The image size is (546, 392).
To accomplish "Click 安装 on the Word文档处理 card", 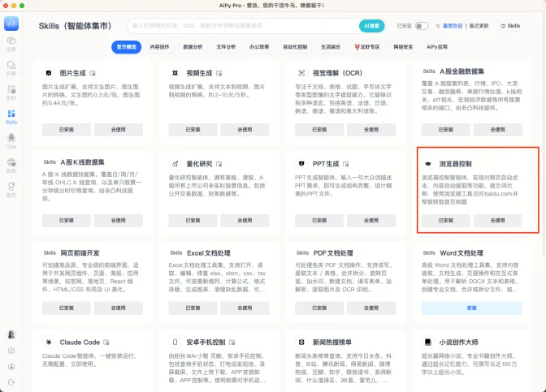I will [x=472, y=308].
